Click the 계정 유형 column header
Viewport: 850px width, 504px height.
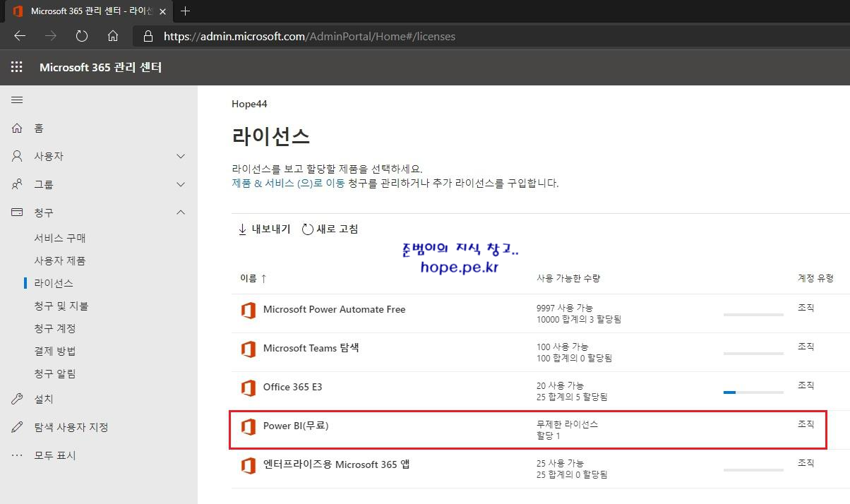pos(815,279)
